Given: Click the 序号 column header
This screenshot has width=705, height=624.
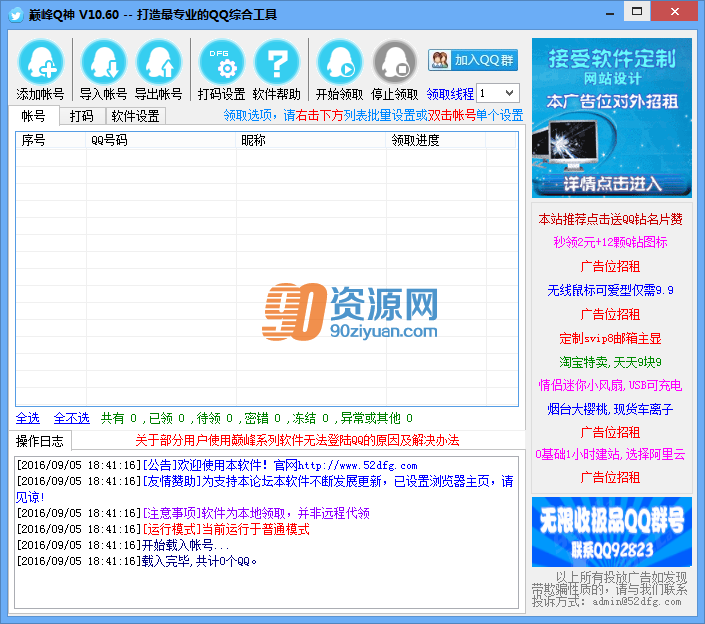Looking at the screenshot, I should 50,140.
